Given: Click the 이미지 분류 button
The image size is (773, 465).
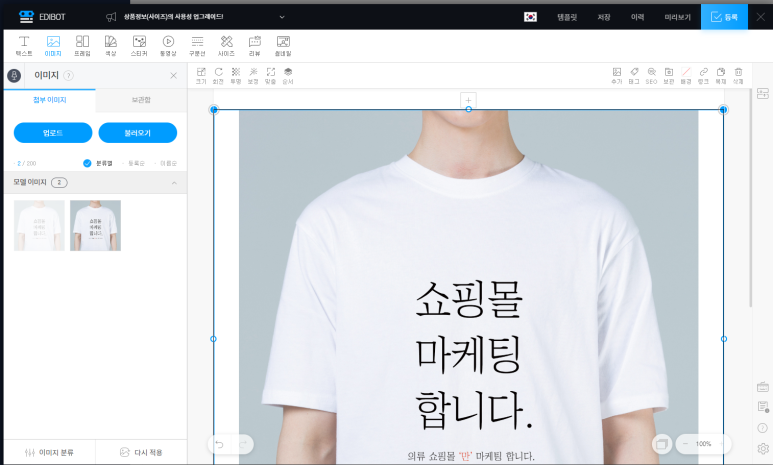Looking at the screenshot, I should [x=49, y=452].
